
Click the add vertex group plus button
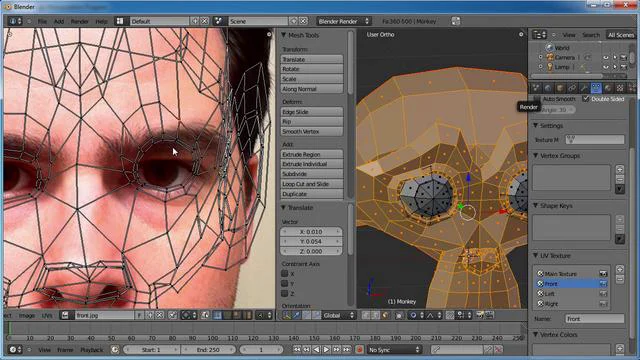click(620, 169)
